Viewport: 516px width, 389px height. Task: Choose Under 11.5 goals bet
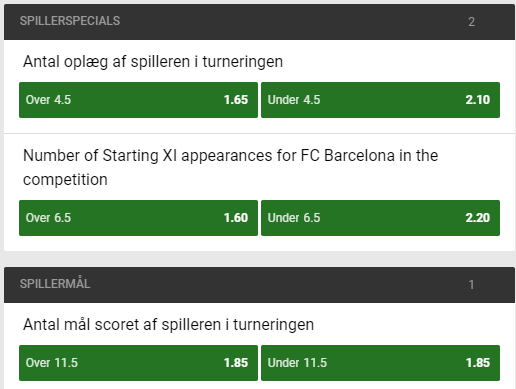(x=380, y=363)
